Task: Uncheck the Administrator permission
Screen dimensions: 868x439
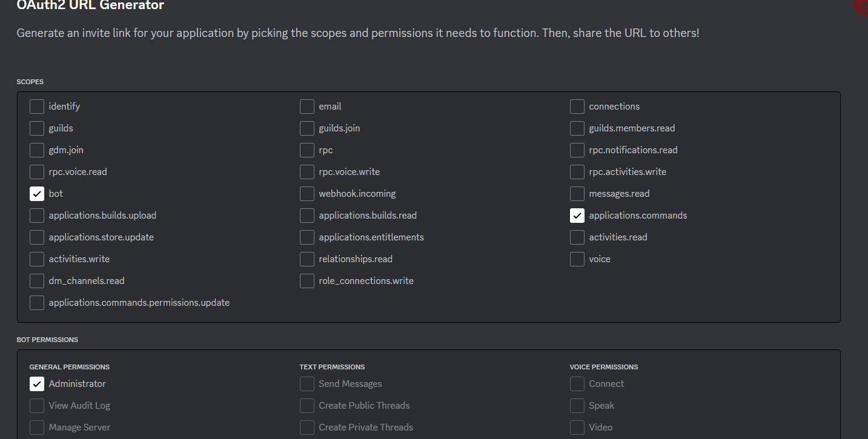Action: click(37, 384)
